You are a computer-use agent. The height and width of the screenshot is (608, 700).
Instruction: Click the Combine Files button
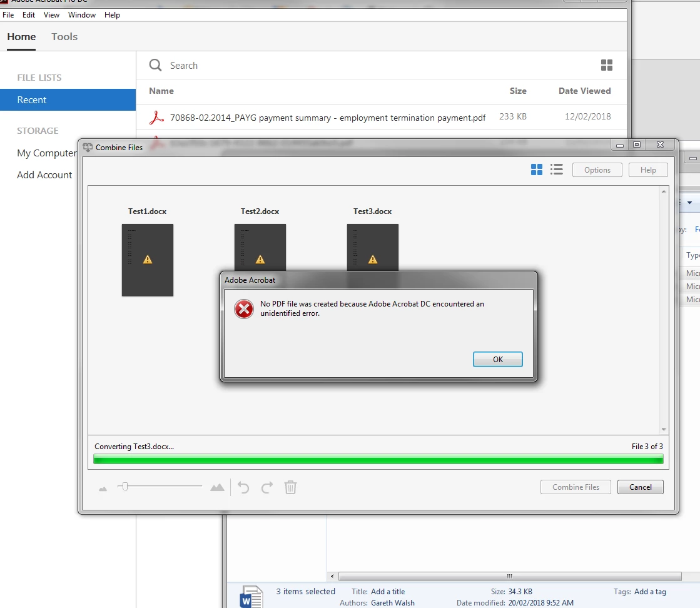click(x=576, y=487)
